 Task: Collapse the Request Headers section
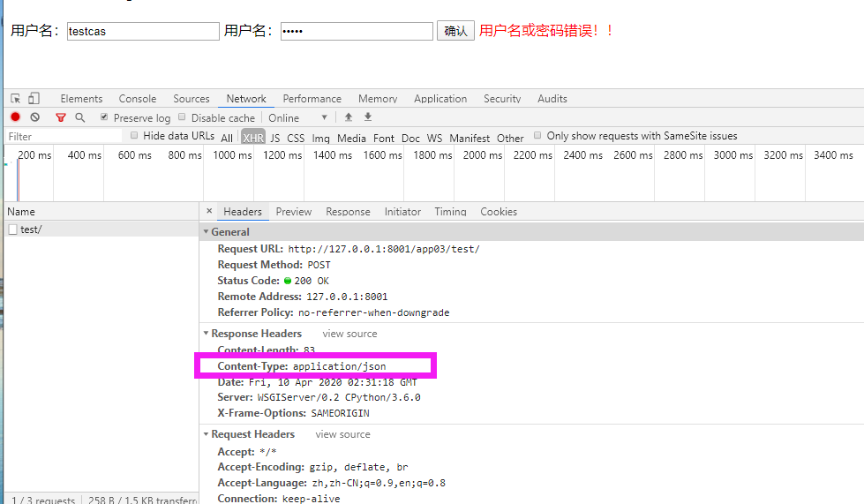coord(206,434)
